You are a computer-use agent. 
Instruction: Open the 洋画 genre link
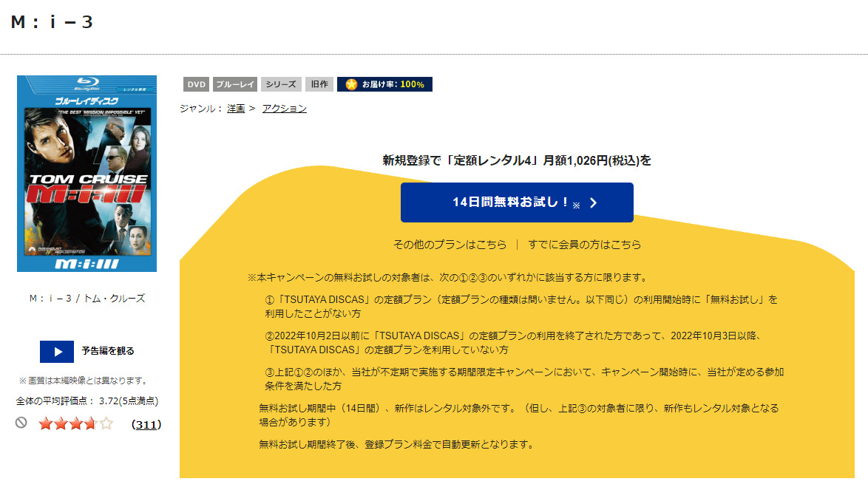coord(235,107)
